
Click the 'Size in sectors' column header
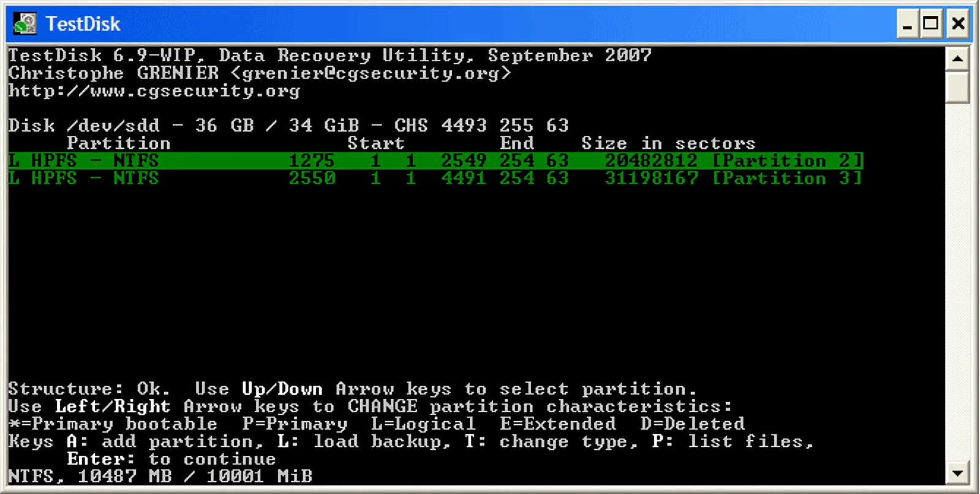[x=668, y=143]
